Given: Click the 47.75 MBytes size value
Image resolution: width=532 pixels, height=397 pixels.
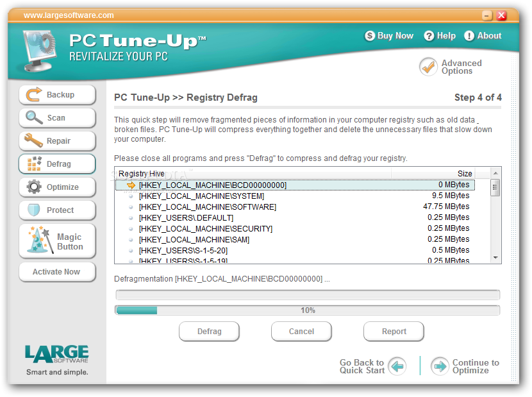Looking at the screenshot, I should pyautogui.click(x=446, y=207).
